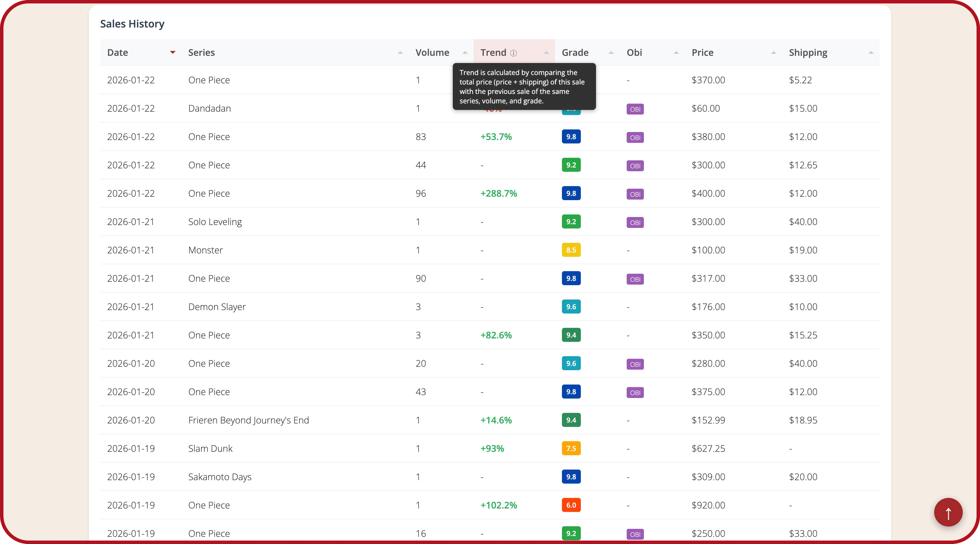The width and height of the screenshot is (980, 544).
Task: Click the 8.5 grade badge on the Monster row
Action: tap(571, 250)
